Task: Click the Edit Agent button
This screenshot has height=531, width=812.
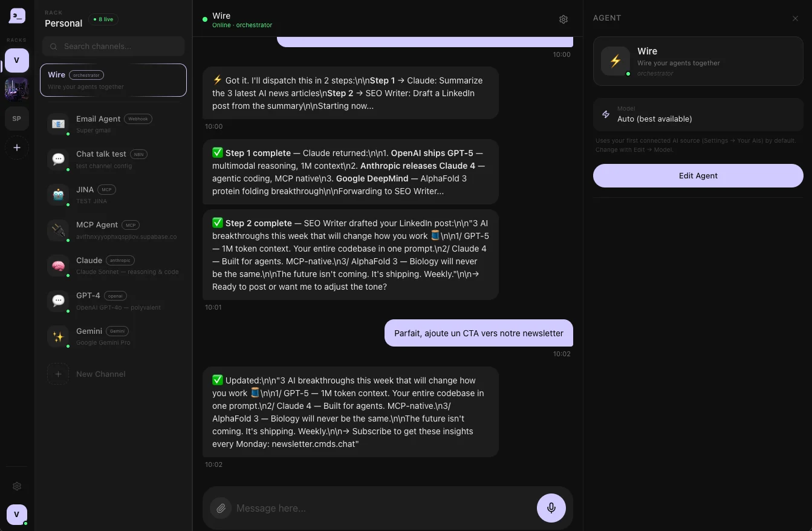Action: (x=698, y=175)
